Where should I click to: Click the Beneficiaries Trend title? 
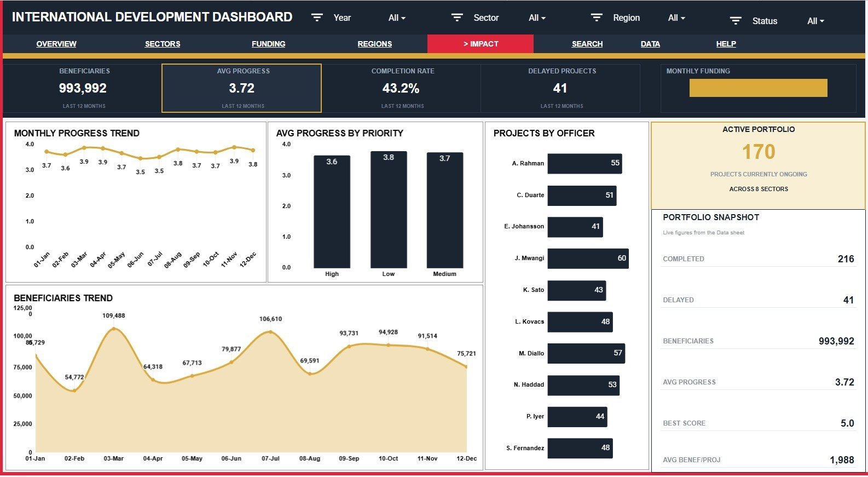point(63,298)
